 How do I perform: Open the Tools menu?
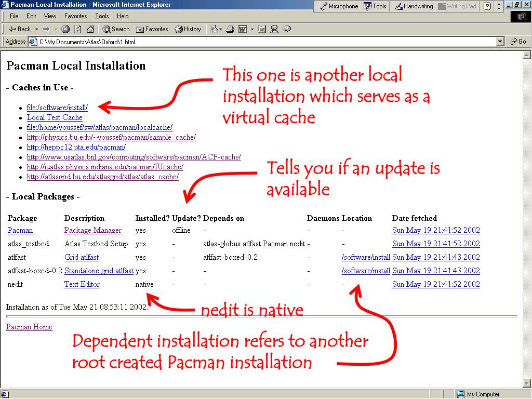102,16
